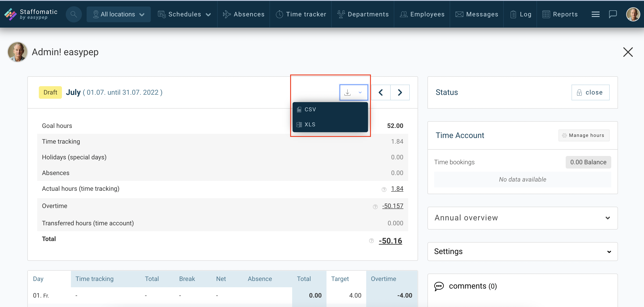Choose CSV export option

[330, 110]
